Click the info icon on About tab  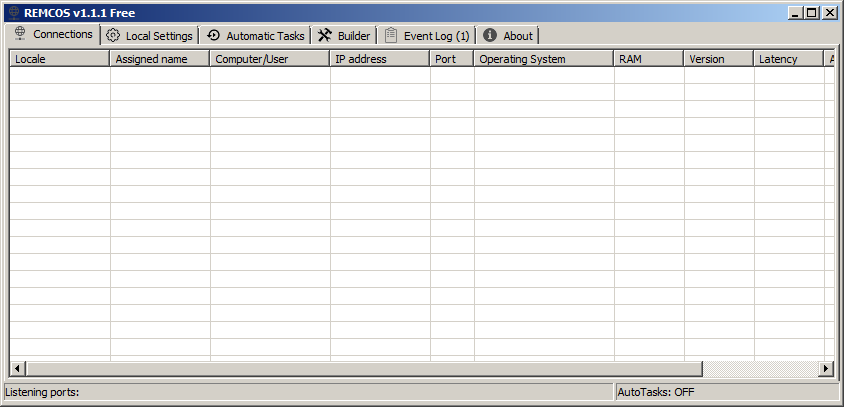pyautogui.click(x=490, y=35)
